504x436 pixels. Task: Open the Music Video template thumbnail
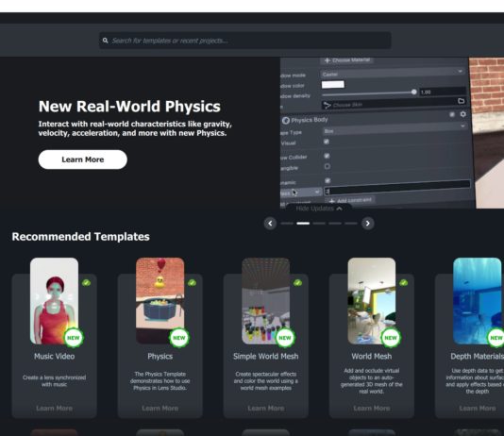coord(54,301)
